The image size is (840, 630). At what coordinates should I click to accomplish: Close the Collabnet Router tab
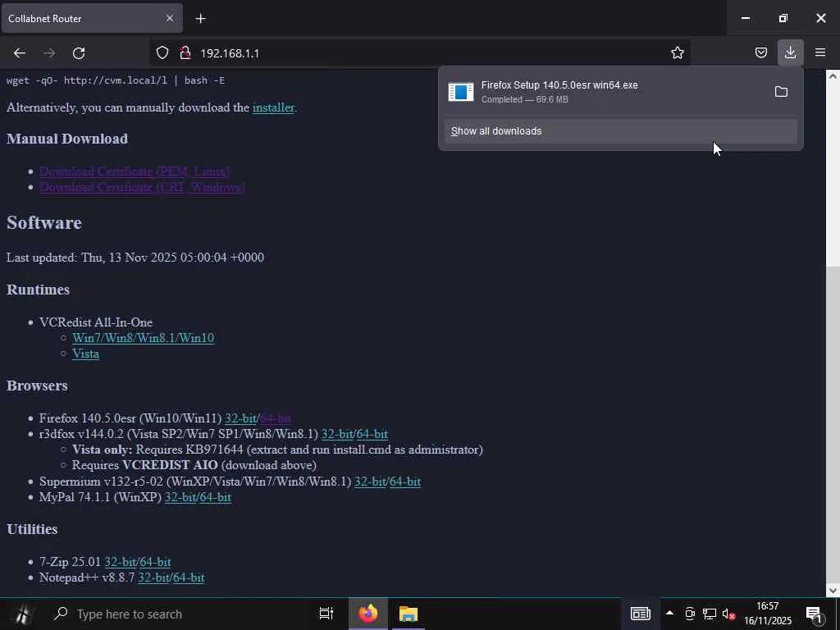tap(169, 18)
